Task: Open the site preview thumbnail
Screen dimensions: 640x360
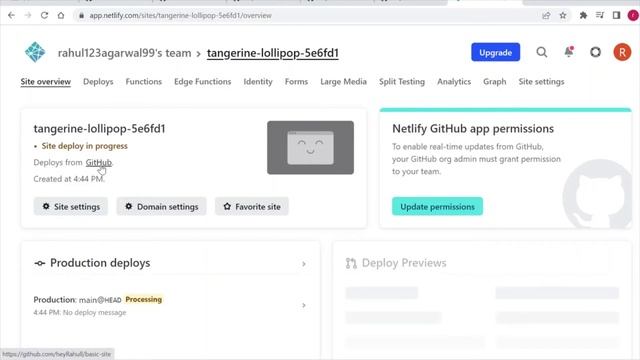Action: point(311,147)
